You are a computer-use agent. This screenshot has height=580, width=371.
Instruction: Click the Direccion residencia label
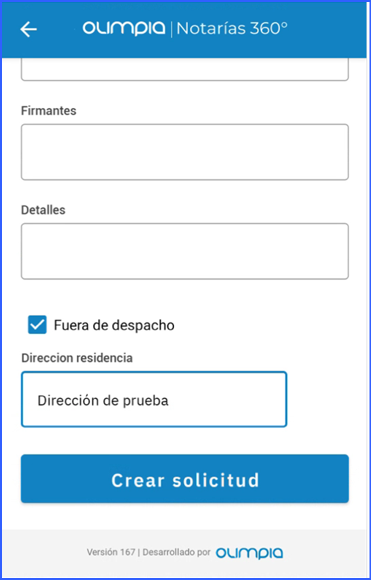coord(77,358)
